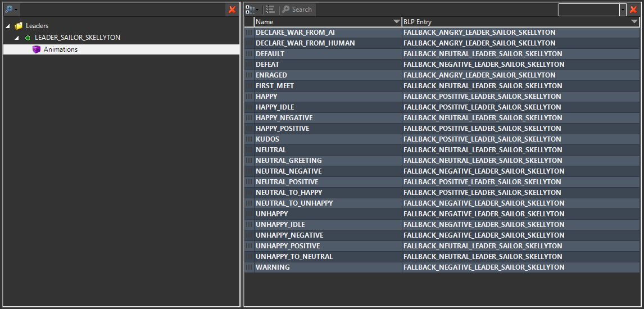Click the row handle of DEFAULT
The image size is (644, 309).
(x=249, y=54)
